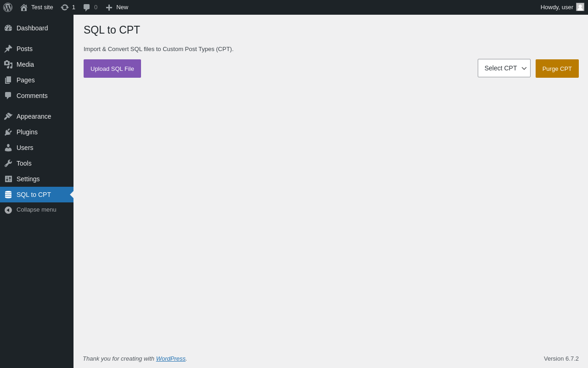Open the Select CPT dropdown
This screenshot has width=588, height=368.
tap(504, 68)
